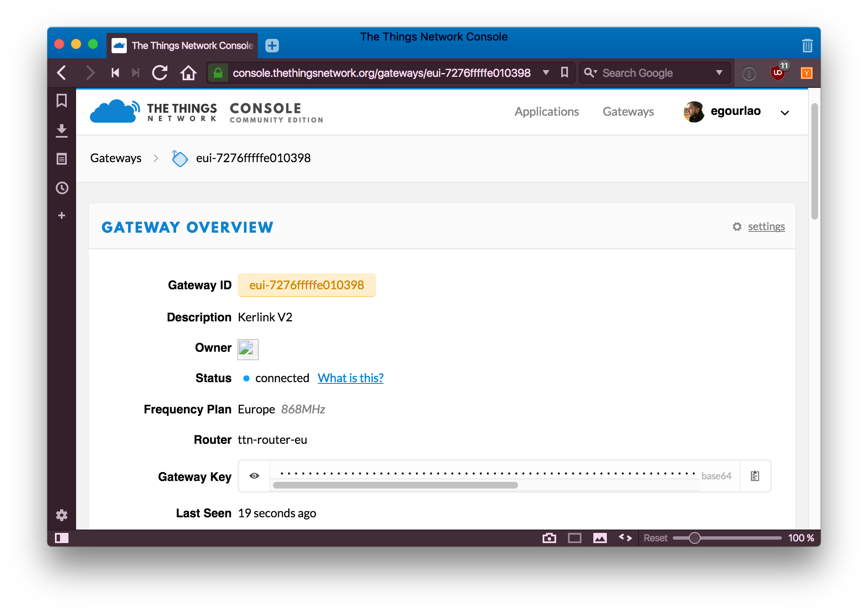Toggle image loading in status bar
The height and width of the screenshot is (614, 868).
600,538
